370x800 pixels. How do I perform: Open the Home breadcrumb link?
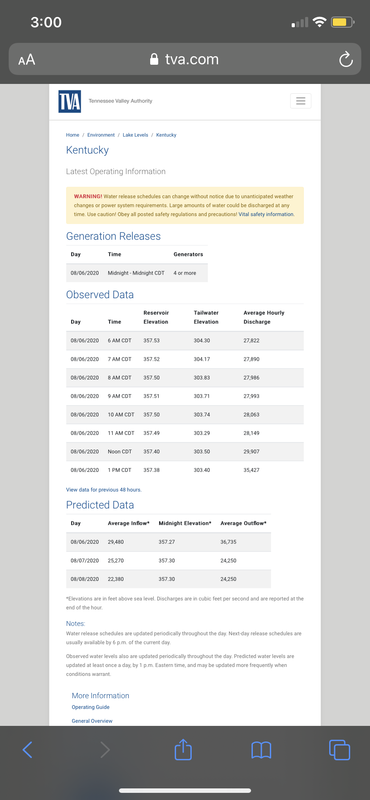coord(72,135)
